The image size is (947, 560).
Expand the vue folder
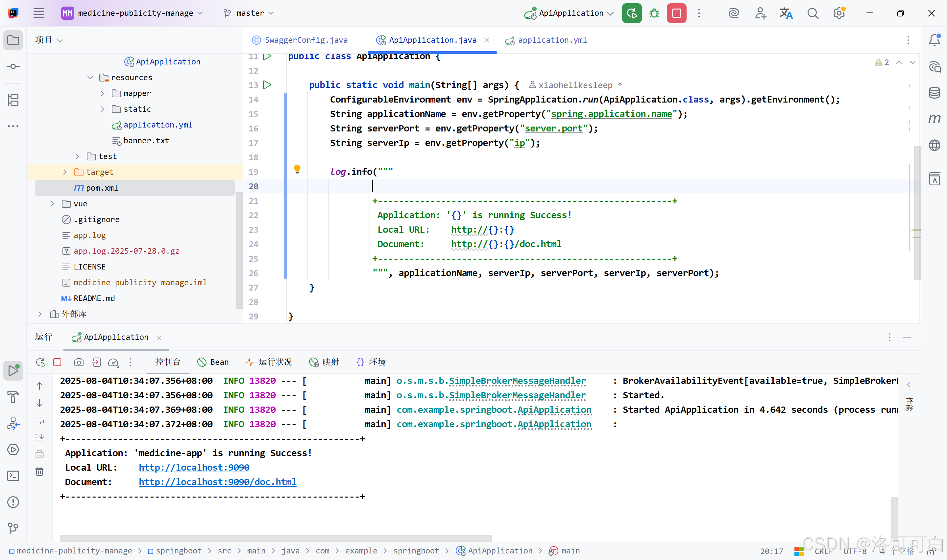[x=53, y=204]
